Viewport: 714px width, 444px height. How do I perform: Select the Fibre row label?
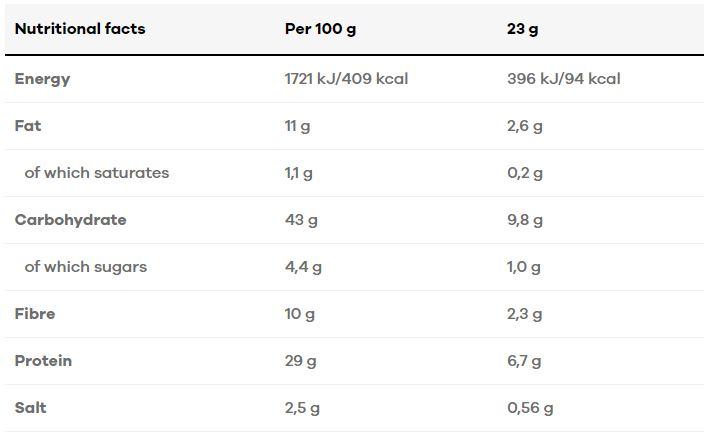coord(35,314)
